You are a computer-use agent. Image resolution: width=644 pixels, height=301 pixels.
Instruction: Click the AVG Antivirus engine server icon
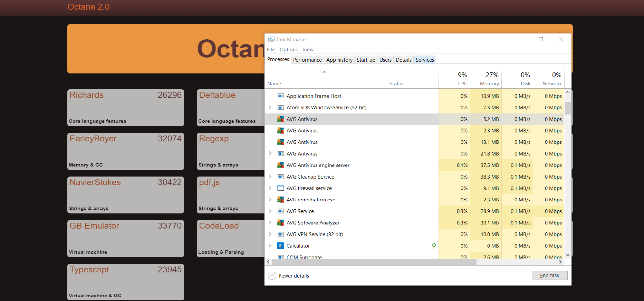coord(281,165)
